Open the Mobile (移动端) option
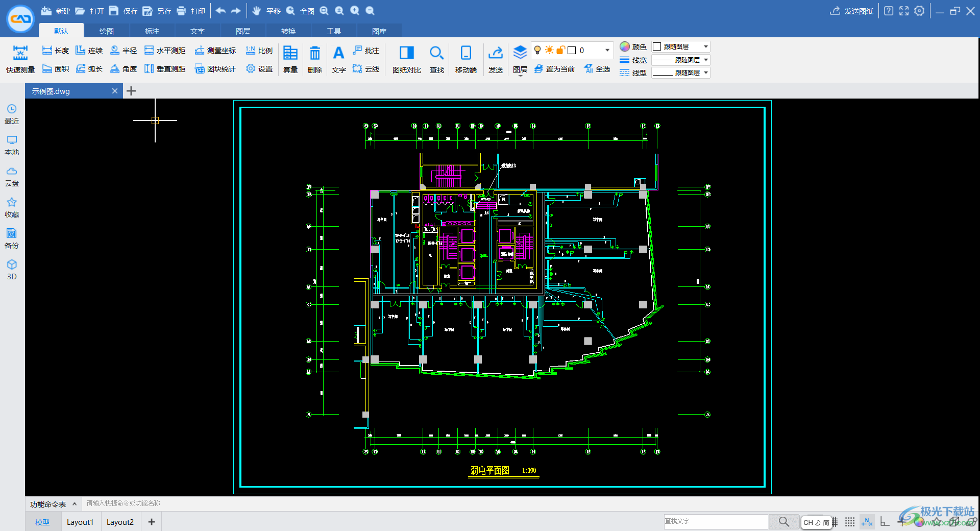 click(465, 60)
